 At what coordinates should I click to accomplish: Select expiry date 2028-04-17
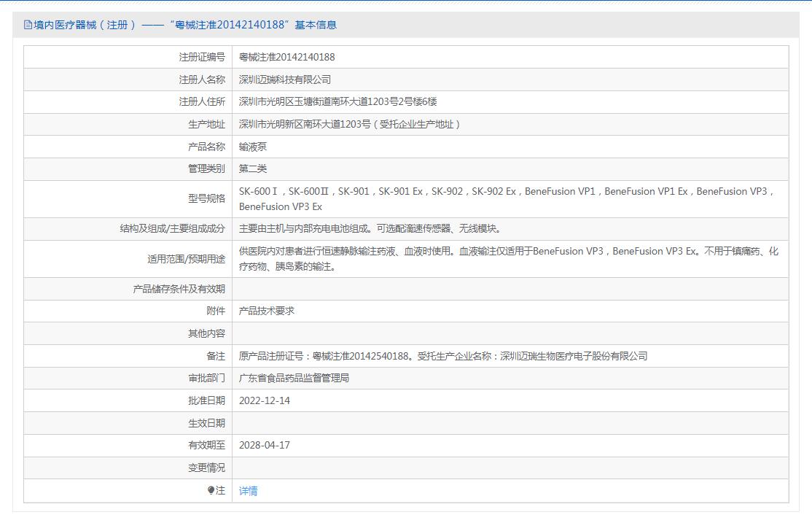click(264, 445)
